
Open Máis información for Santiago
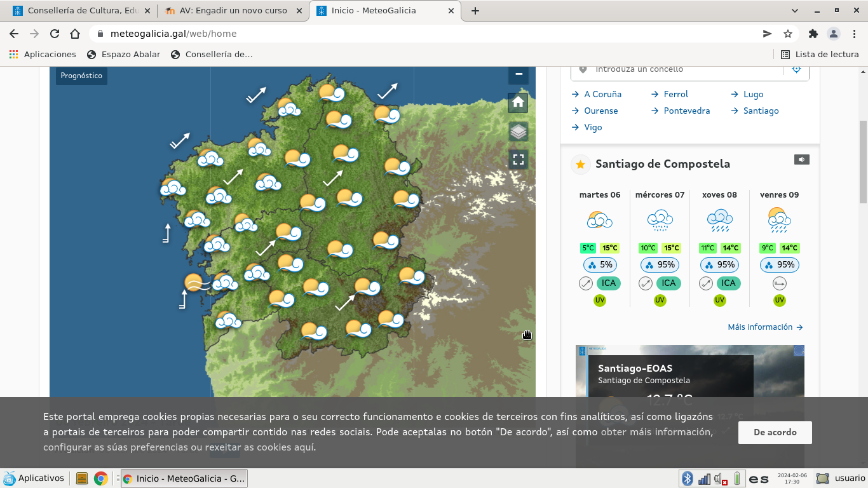click(765, 327)
